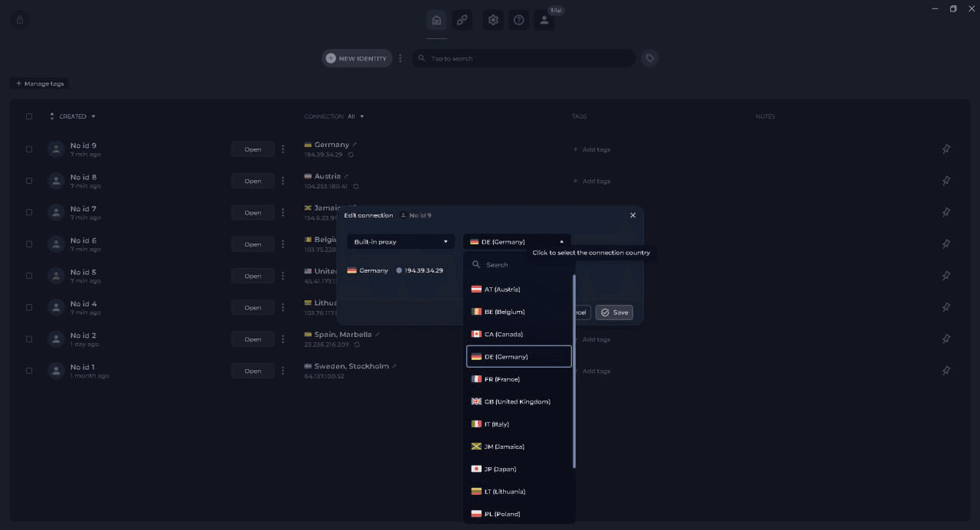The width and height of the screenshot is (980, 530).
Task: Check the box for No id 9
Action: (29, 149)
